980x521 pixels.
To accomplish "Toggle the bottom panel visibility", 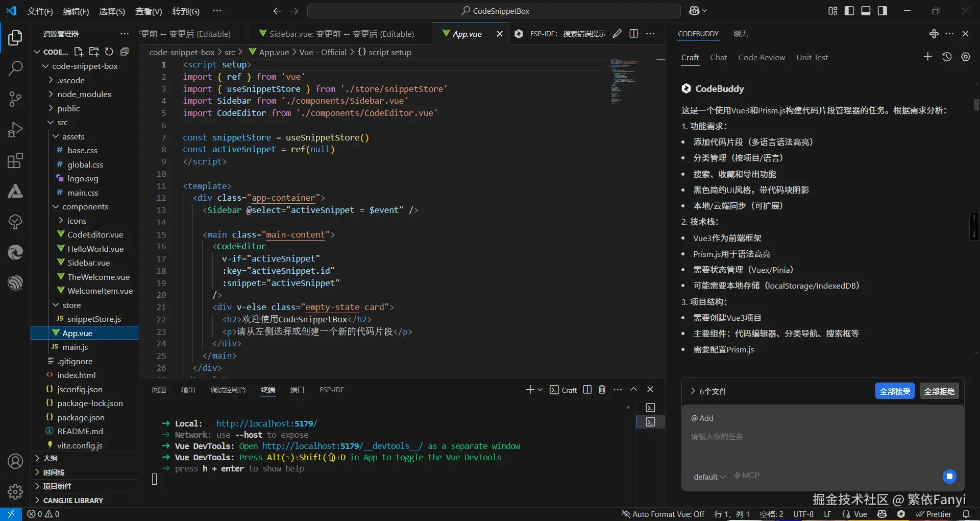I will pos(866,11).
